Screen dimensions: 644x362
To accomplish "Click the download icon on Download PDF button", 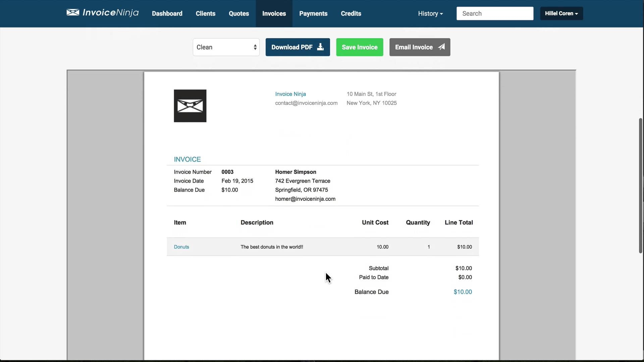I will [320, 47].
